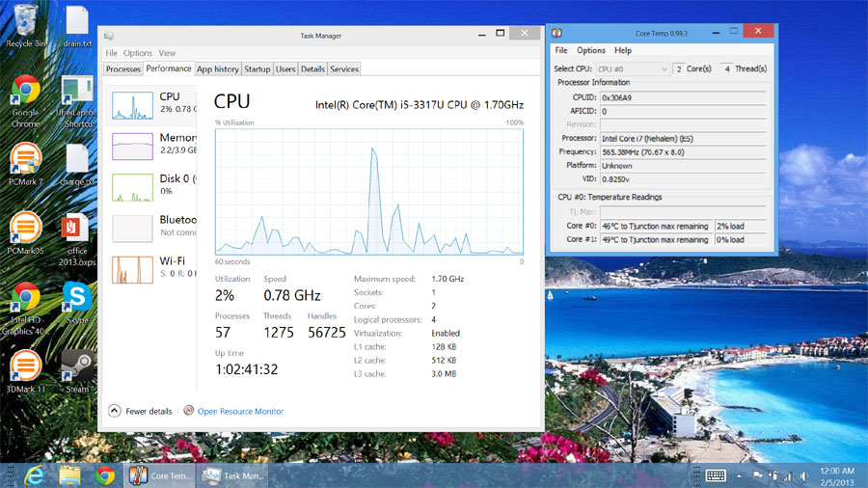Switch to Core Temp taskbar button
Viewport: 868px width, 488px height.
tap(159, 475)
